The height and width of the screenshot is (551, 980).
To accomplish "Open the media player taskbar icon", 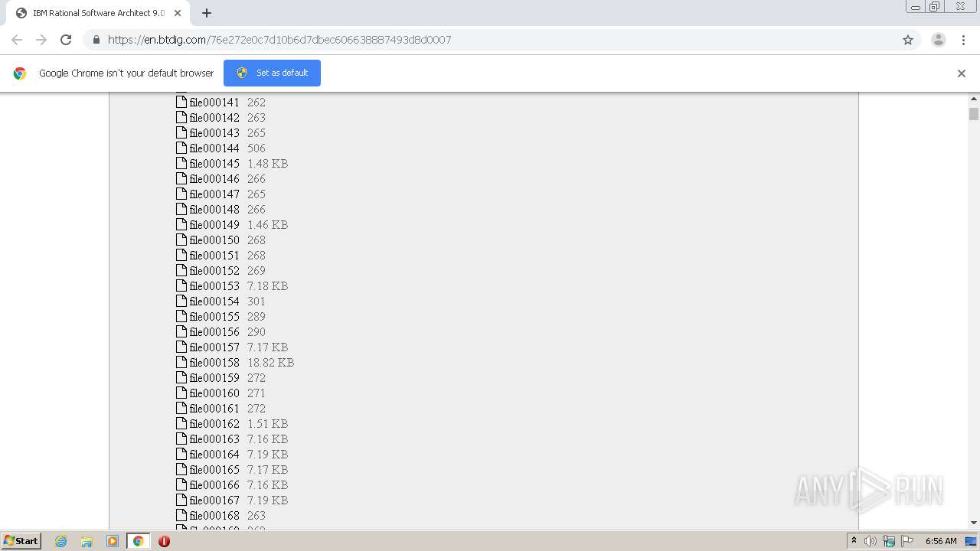I will 112,541.
